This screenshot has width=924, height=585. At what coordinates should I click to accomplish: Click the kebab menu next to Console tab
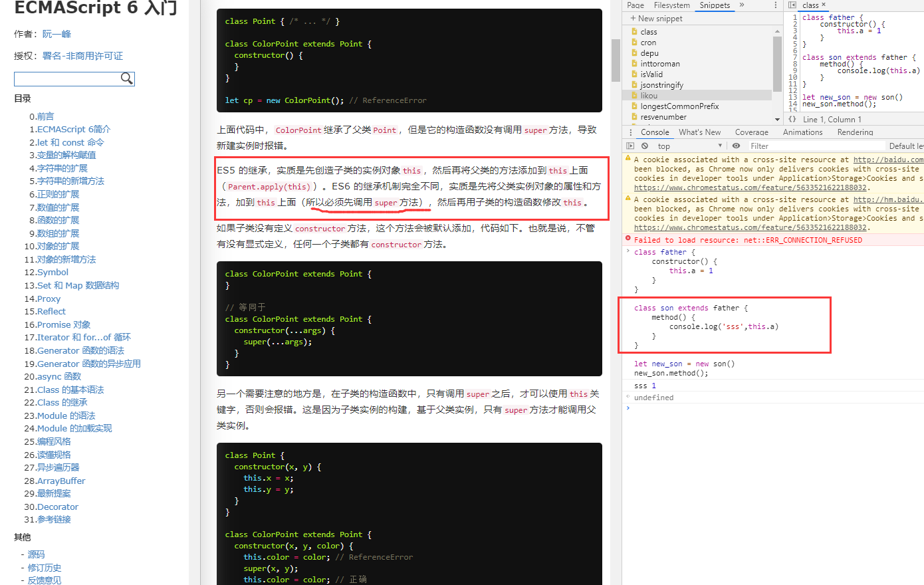[x=630, y=132]
